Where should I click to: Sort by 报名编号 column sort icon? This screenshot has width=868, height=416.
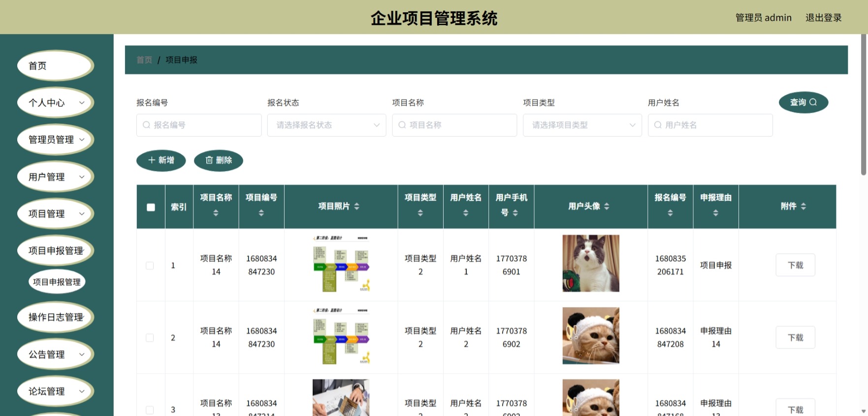[670, 213]
